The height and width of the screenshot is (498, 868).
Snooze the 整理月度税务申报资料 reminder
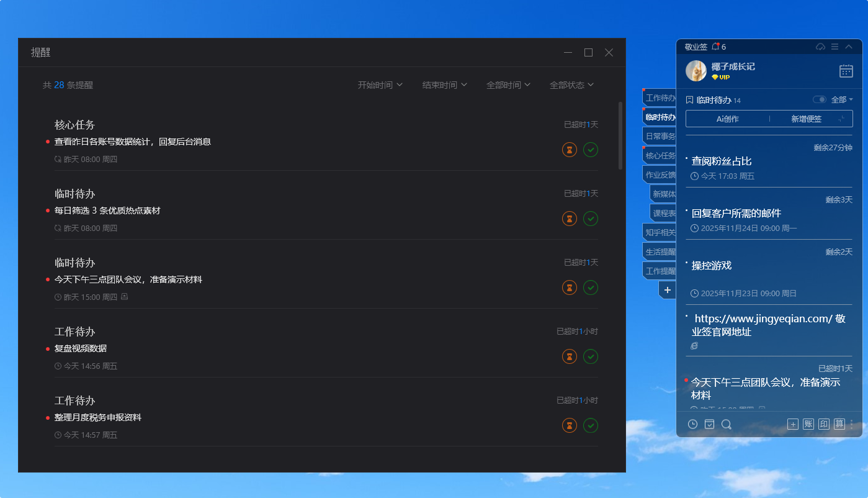tap(570, 425)
